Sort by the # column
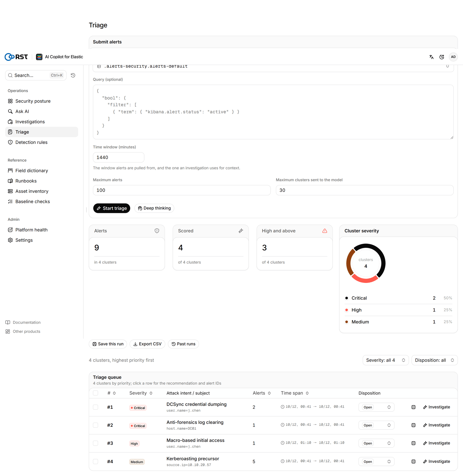The width and height of the screenshot is (463, 476). (x=112, y=393)
